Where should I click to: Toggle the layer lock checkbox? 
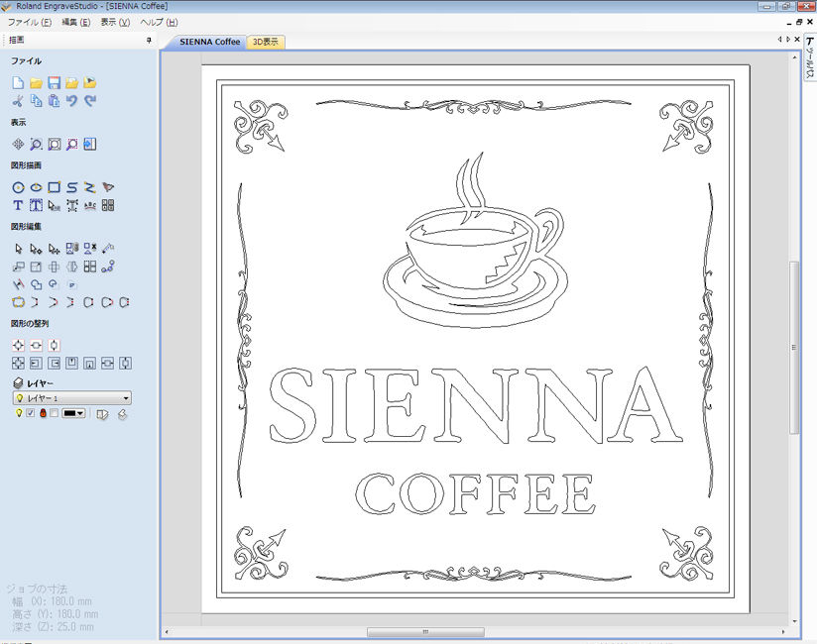click(x=55, y=413)
